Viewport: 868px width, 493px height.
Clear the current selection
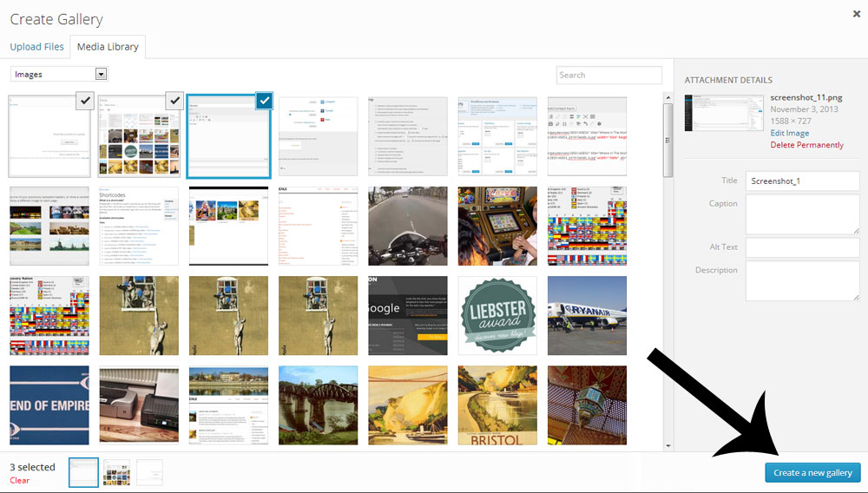pyautogui.click(x=19, y=480)
